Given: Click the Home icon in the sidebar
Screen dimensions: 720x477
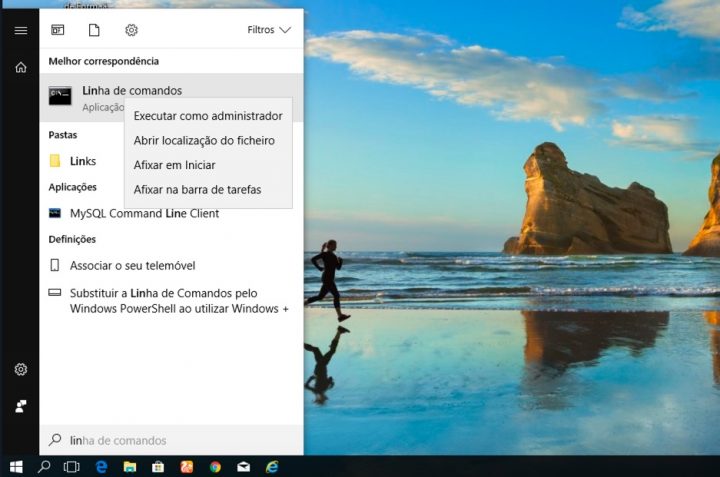Looking at the screenshot, I should coord(20,67).
